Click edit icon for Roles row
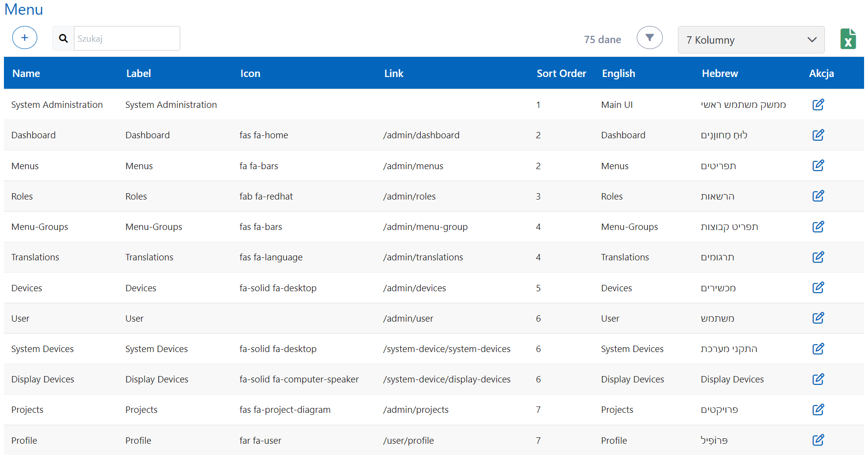 (818, 196)
